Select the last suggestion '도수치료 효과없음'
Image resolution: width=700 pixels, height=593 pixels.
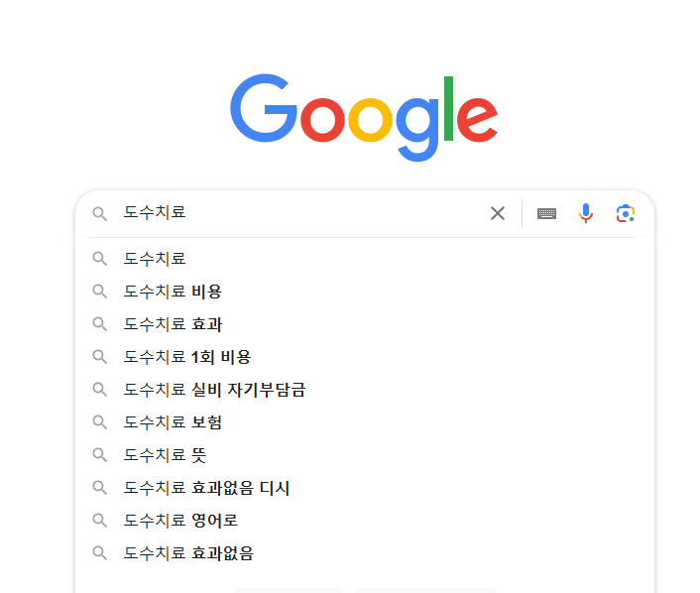188,553
